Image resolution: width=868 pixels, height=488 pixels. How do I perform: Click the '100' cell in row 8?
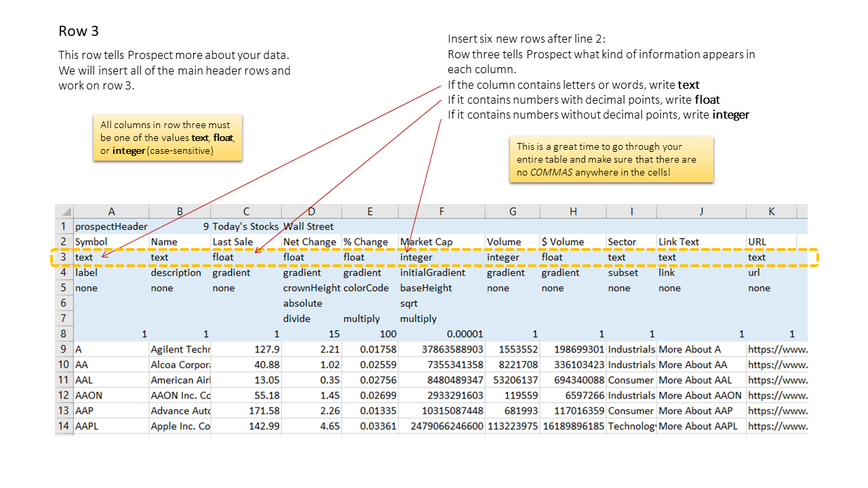click(370, 334)
